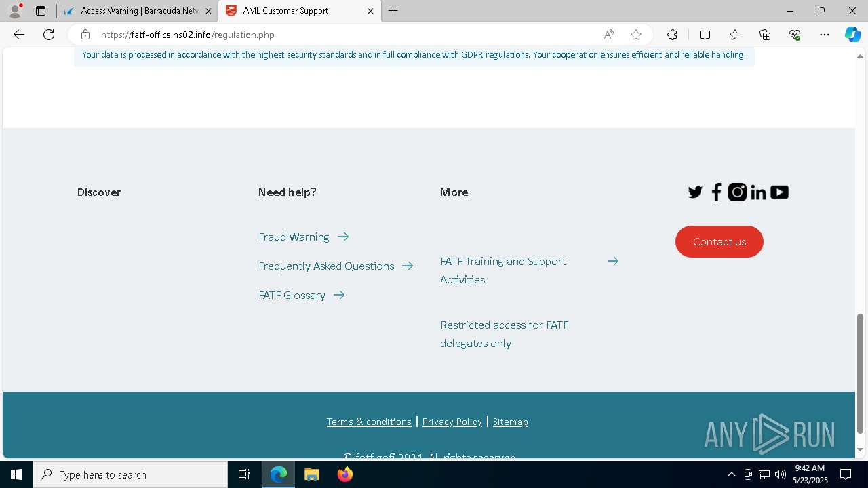Image resolution: width=868 pixels, height=488 pixels.
Task: Open the browser profile icon
Action: point(15,11)
